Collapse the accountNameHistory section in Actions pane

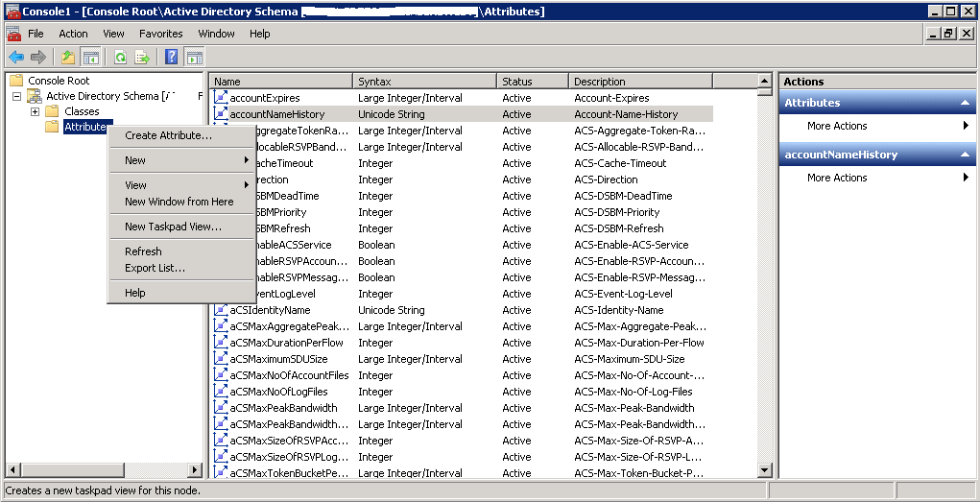[x=965, y=155]
